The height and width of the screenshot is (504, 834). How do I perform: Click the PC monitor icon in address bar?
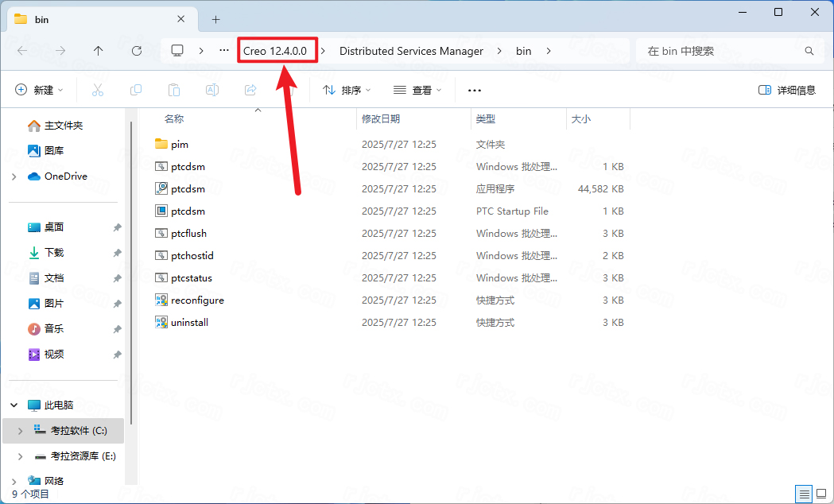click(x=177, y=51)
